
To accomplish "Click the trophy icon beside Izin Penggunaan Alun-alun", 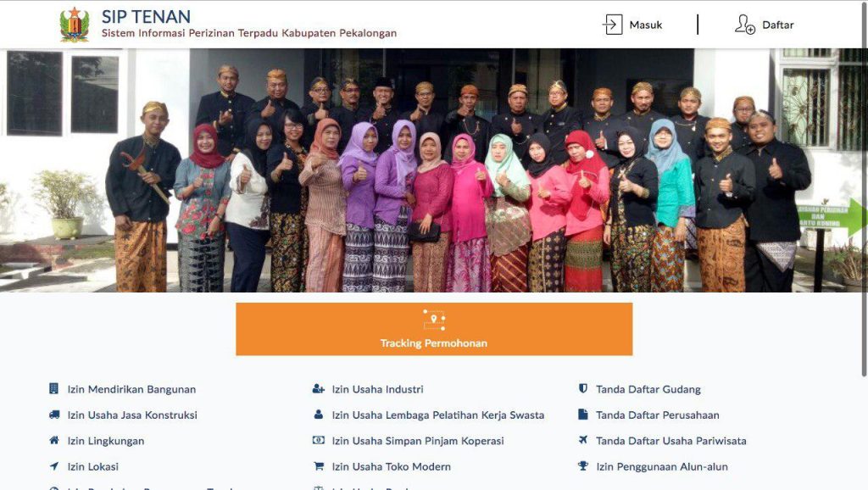I will click(x=583, y=466).
